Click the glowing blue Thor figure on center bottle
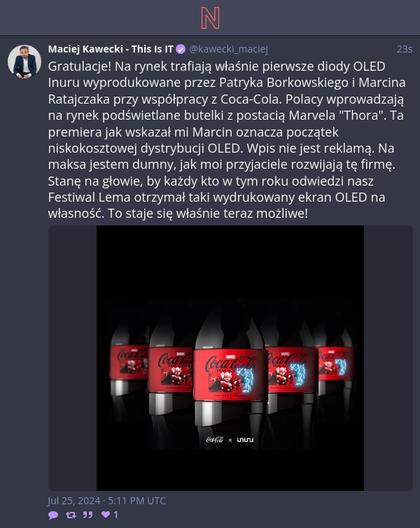 point(246,380)
